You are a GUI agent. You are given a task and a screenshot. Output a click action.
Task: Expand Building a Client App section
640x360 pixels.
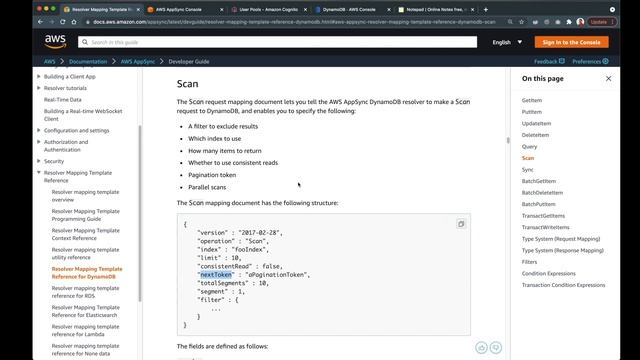click(39, 76)
